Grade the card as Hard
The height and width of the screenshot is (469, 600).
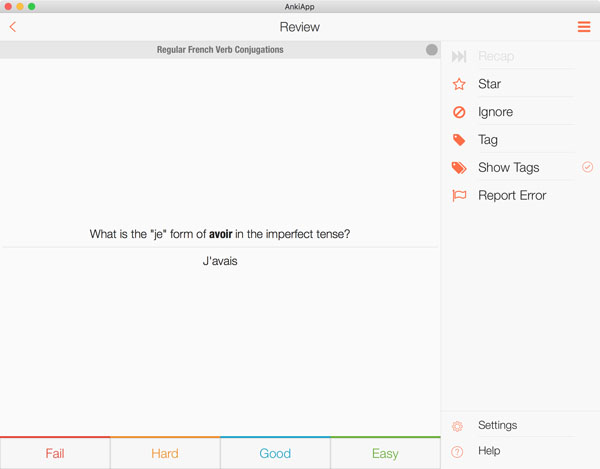pyautogui.click(x=165, y=453)
